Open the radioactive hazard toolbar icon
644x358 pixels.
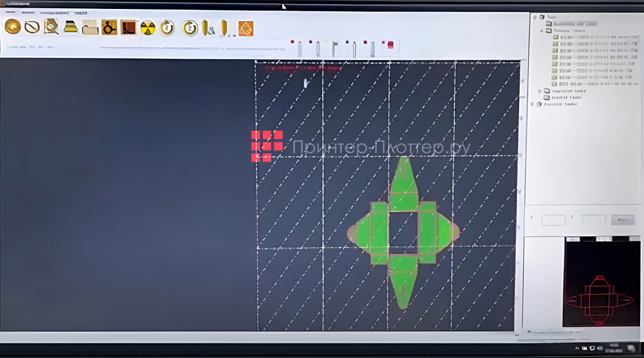[x=147, y=26]
